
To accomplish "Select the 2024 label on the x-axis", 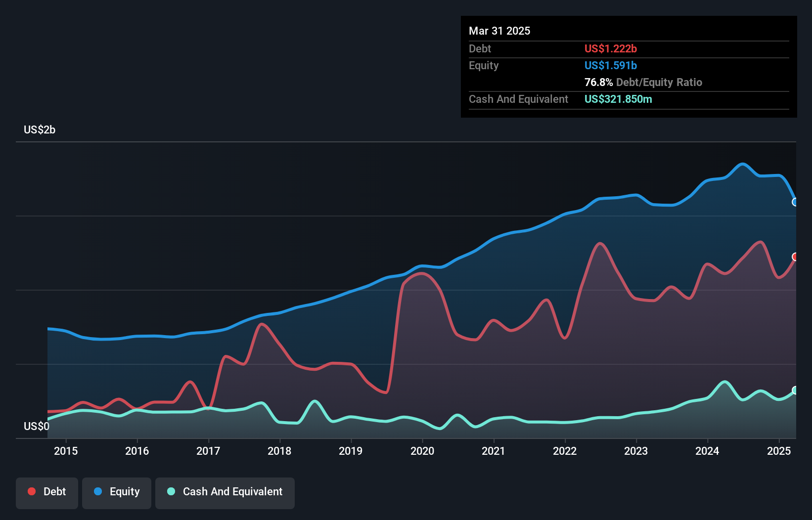I will pyautogui.click(x=707, y=451).
